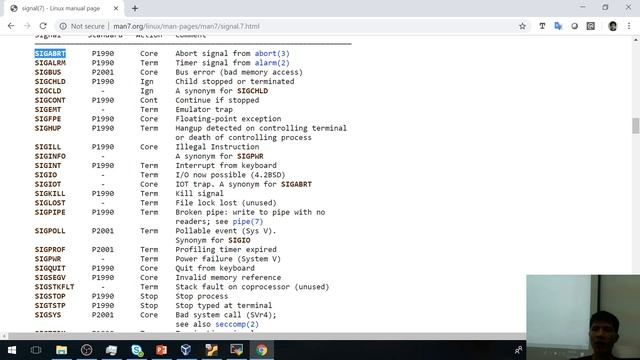Click the text 'Interrupt from keyboard'
This screenshot has width=640, height=360.
coord(226,165)
